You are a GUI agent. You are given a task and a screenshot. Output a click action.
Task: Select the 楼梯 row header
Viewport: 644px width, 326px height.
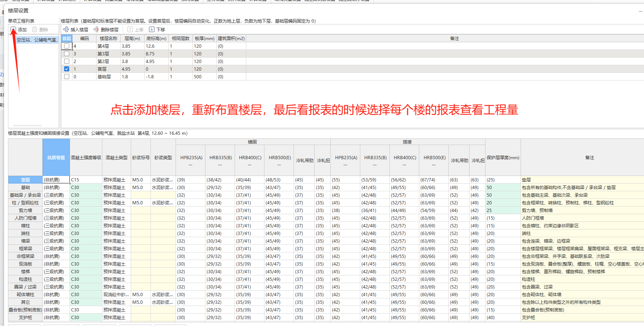click(25, 271)
